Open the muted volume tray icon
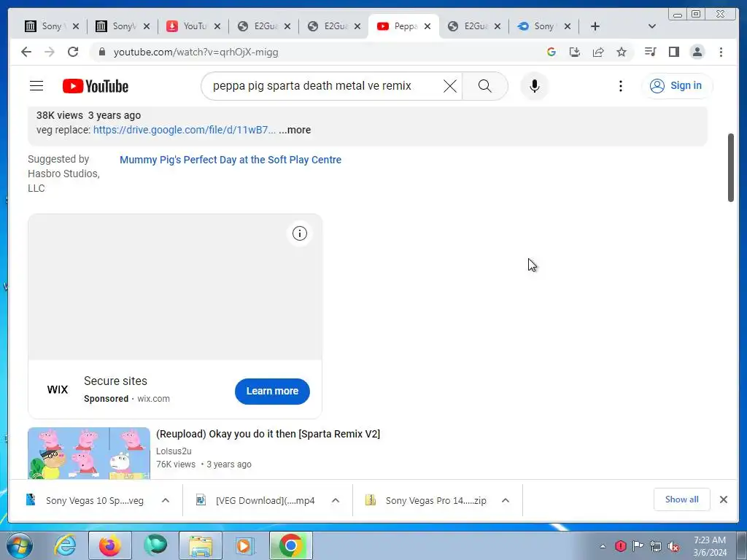 click(x=673, y=546)
